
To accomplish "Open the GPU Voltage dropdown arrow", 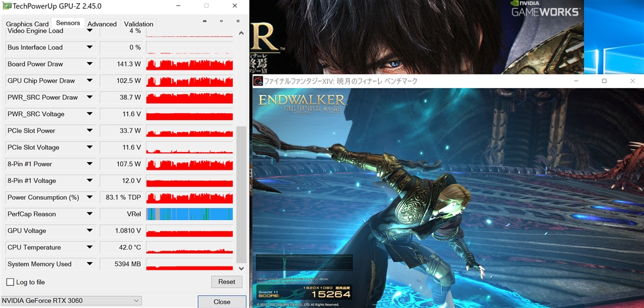I will point(89,231).
